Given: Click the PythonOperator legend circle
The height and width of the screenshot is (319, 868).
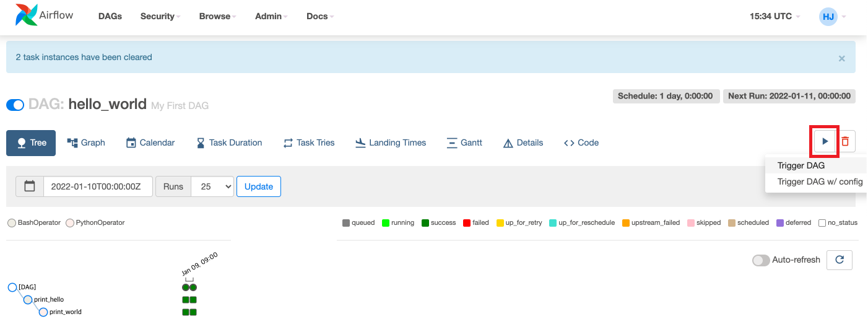Looking at the screenshot, I should click(69, 223).
